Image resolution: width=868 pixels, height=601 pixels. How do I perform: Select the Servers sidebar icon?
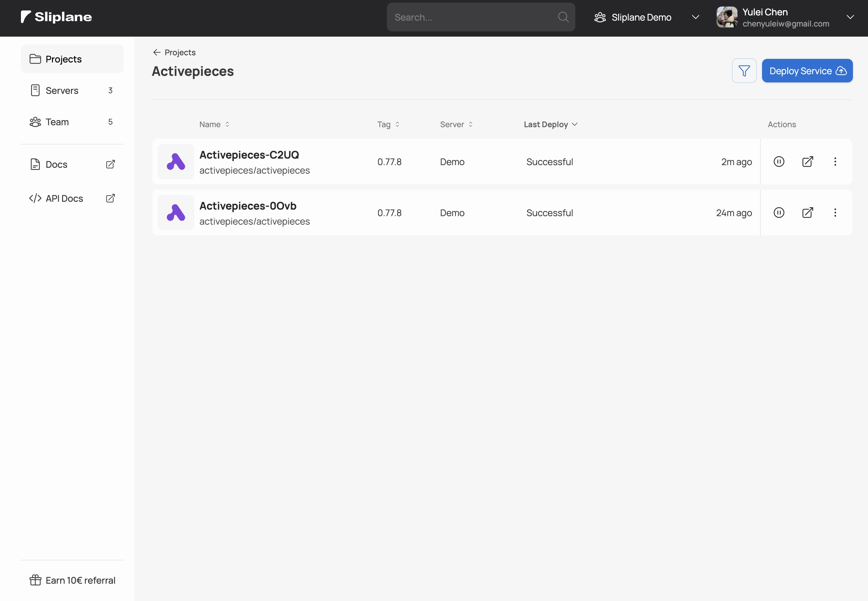point(35,90)
